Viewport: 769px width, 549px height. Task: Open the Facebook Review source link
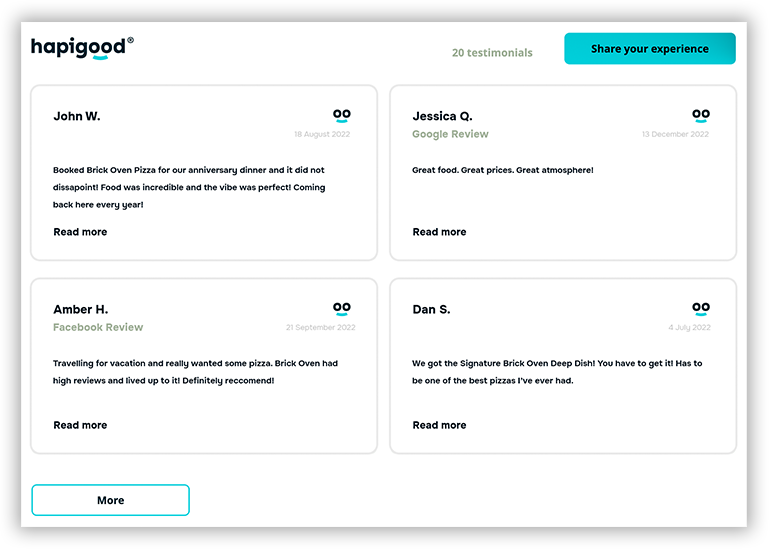(98, 327)
